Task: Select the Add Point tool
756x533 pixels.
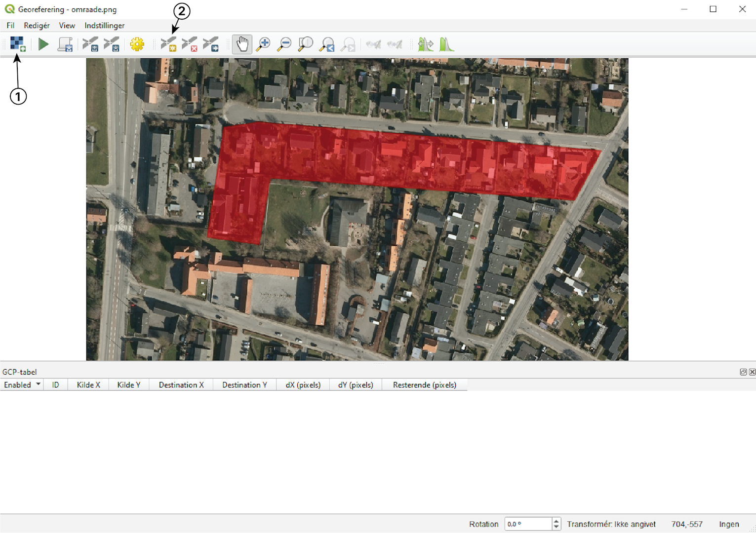Action: [x=168, y=44]
